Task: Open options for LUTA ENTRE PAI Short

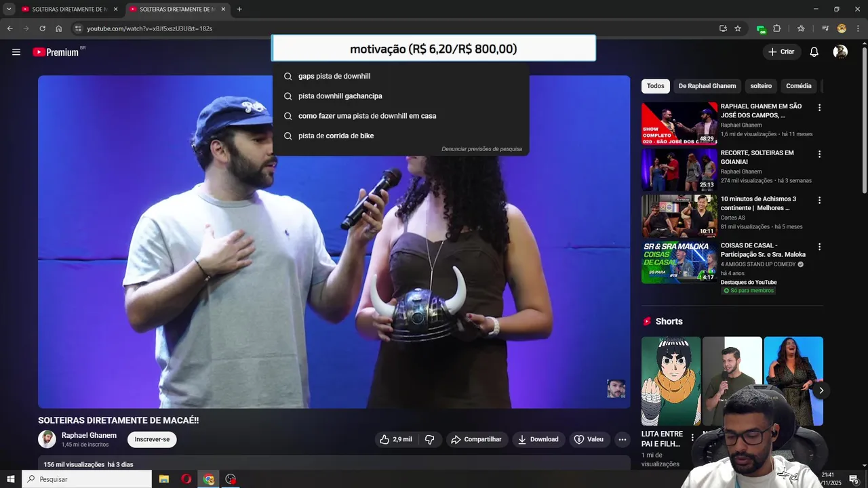Action: point(692,438)
